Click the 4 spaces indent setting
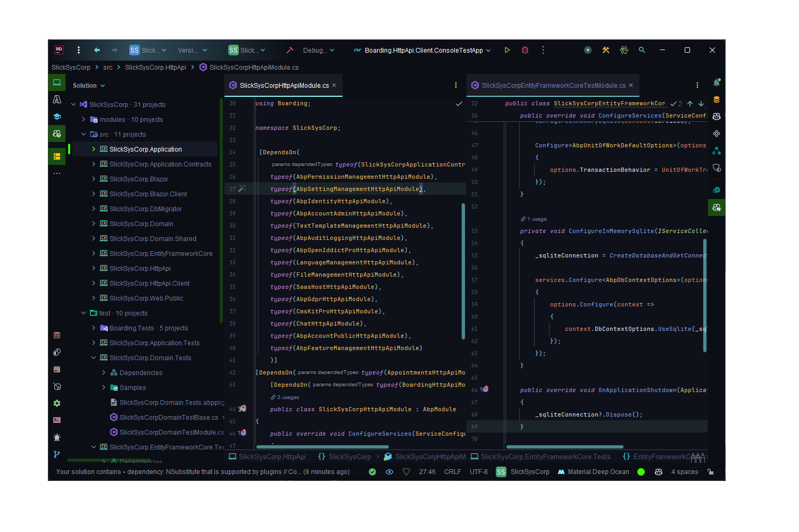 click(x=685, y=472)
